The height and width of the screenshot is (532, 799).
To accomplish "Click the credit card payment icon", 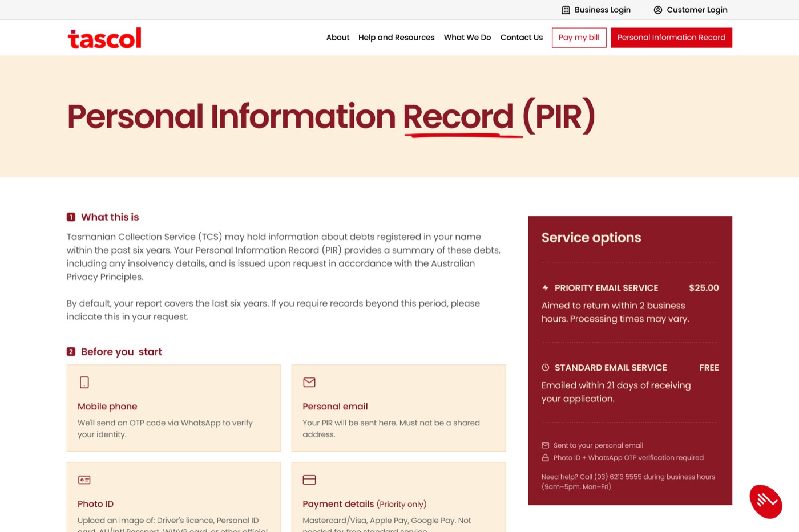I will (309, 480).
